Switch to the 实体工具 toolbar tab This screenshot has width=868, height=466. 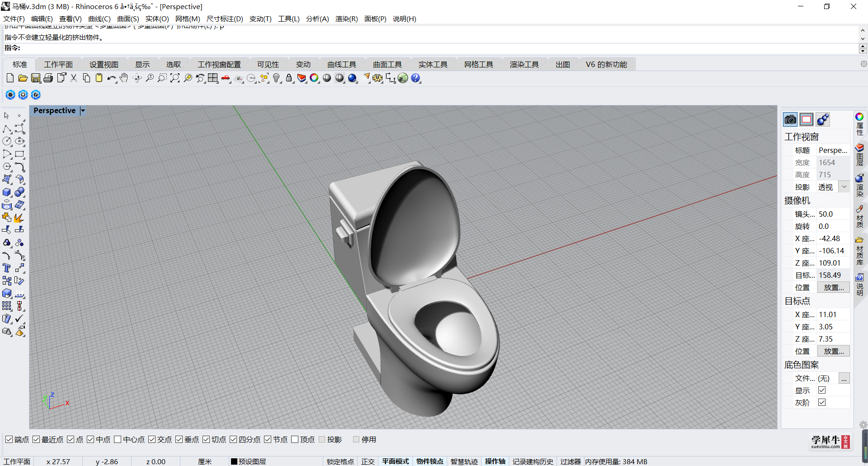coord(433,64)
